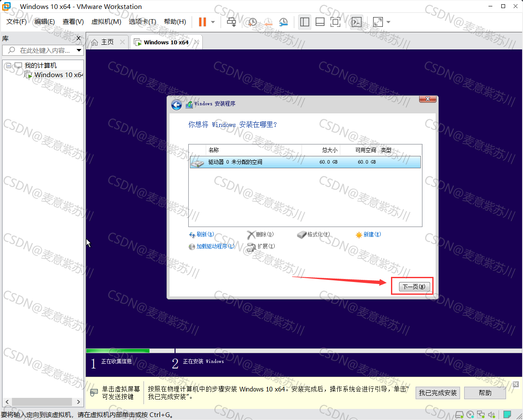Take a snapshot of this virtual machine

tap(253, 22)
